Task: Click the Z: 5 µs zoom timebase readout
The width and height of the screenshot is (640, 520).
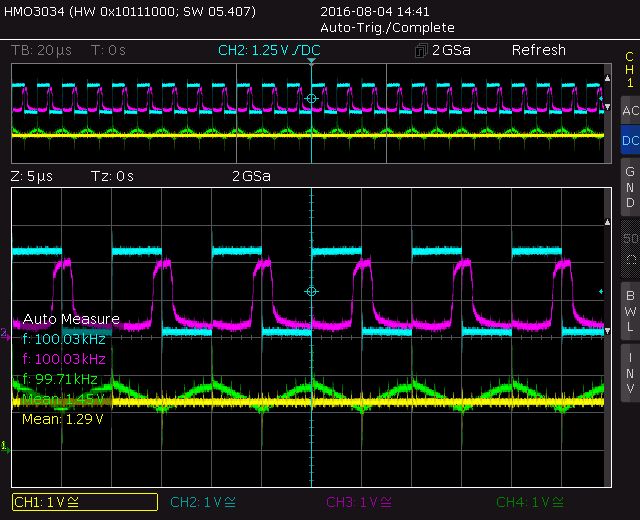Action: (32, 176)
